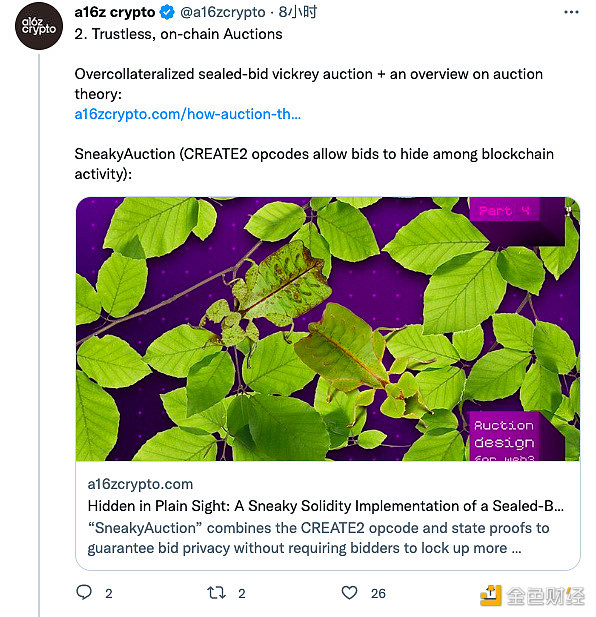Viewport: 596px width, 617px height.
Task: Click the 金色财经 watermark logo
Action: point(533,595)
